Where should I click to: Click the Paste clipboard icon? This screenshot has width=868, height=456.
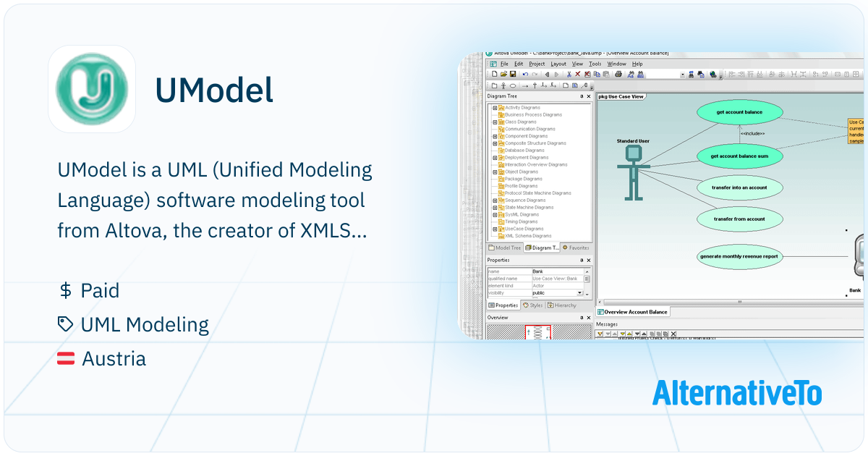click(x=606, y=74)
